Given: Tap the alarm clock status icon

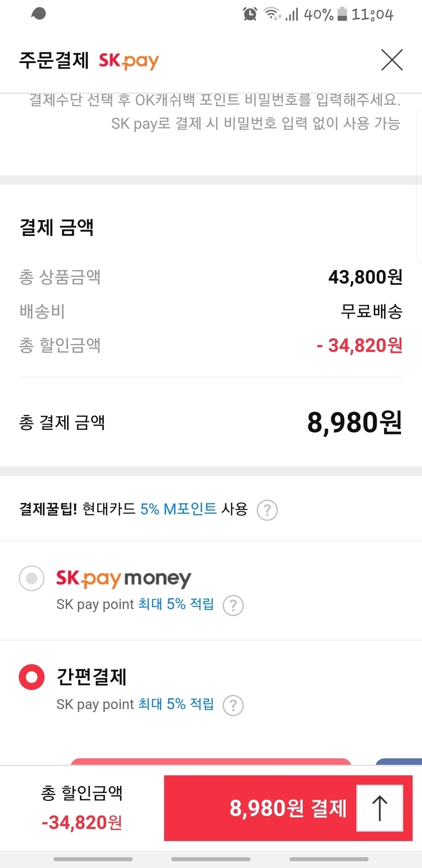Looking at the screenshot, I should 250,14.
